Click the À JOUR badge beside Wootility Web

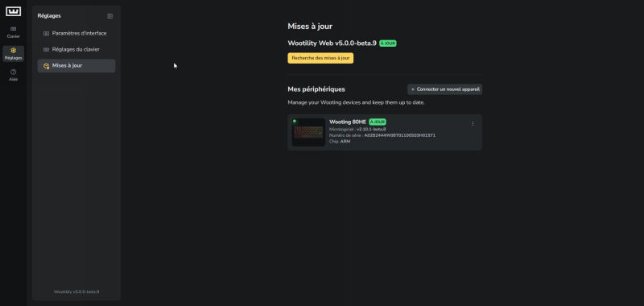tap(388, 43)
